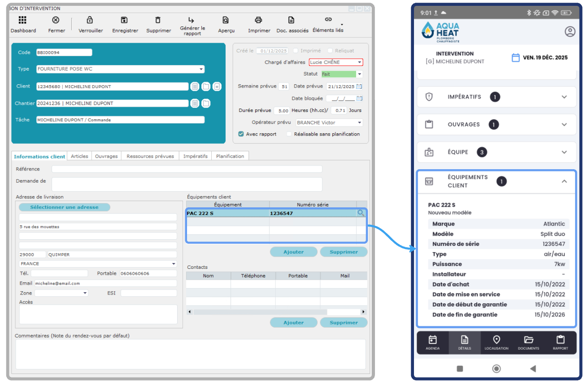This screenshot has height=386, width=588.
Task: Switch to the Articles tab
Action: (79, 156)
